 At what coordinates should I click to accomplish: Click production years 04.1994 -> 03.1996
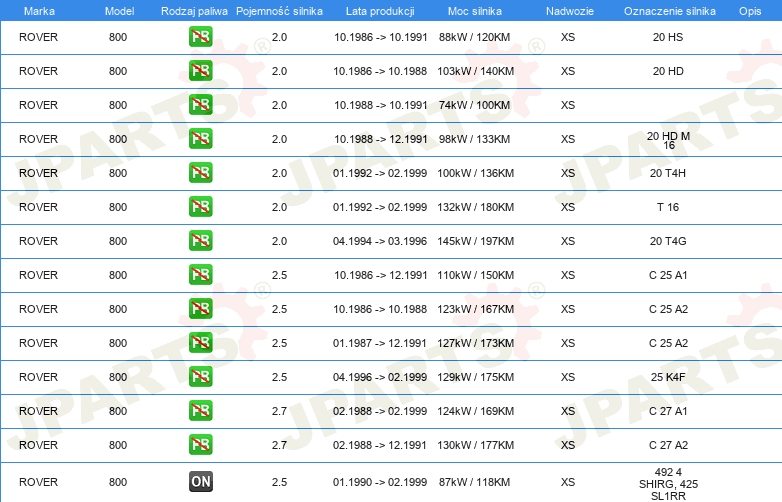(380, 241)
